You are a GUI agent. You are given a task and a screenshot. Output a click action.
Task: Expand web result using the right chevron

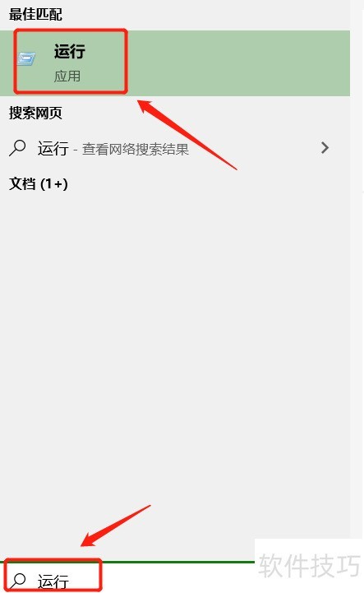click(325, 147)
